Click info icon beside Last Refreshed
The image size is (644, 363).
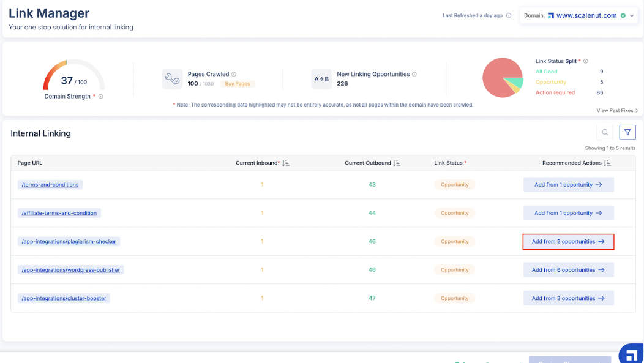pos(509,16)
